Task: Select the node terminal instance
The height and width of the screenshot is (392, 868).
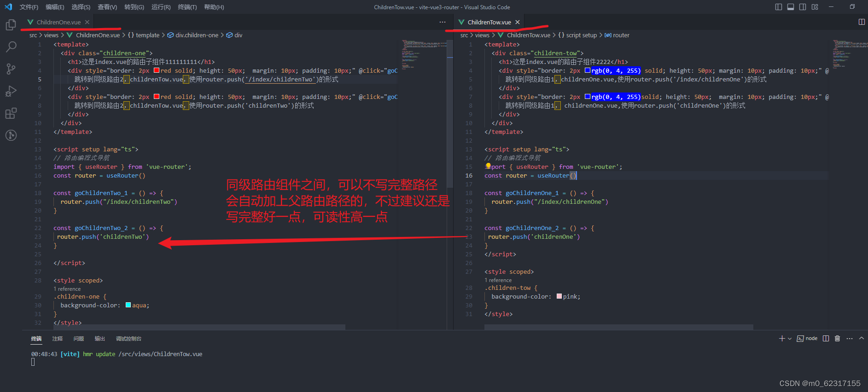Action: tap(807, 339)
